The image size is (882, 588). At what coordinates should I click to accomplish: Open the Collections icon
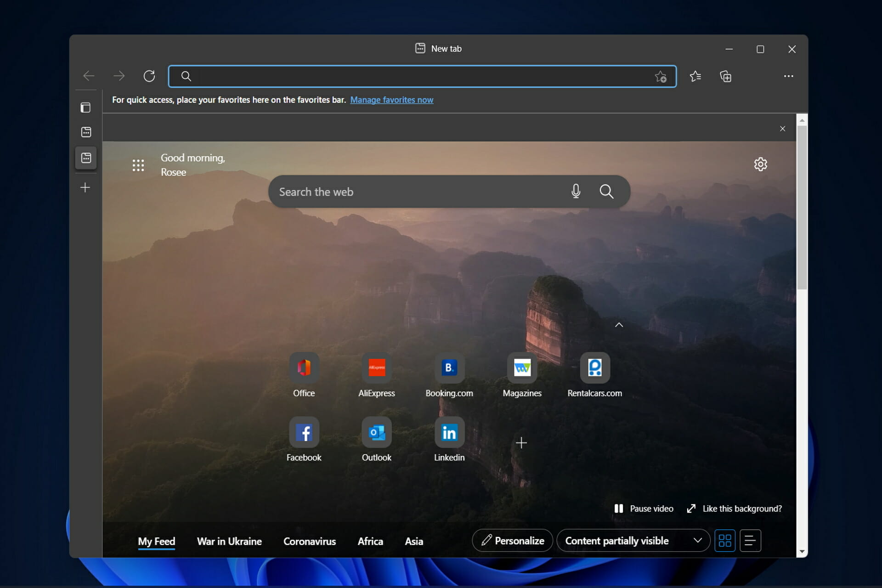[x=726, y=76]
